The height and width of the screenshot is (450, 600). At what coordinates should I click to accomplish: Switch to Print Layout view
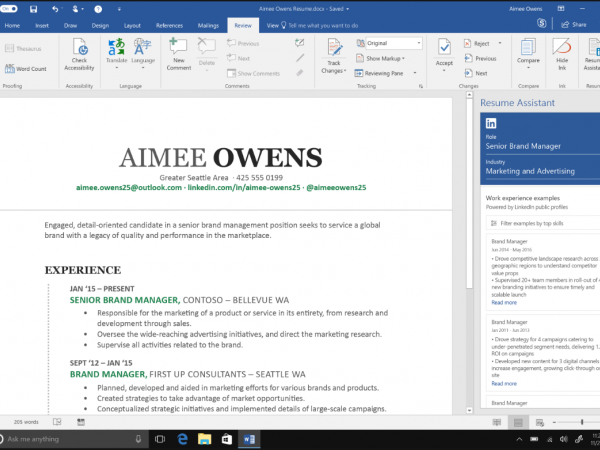click(518, 422)
